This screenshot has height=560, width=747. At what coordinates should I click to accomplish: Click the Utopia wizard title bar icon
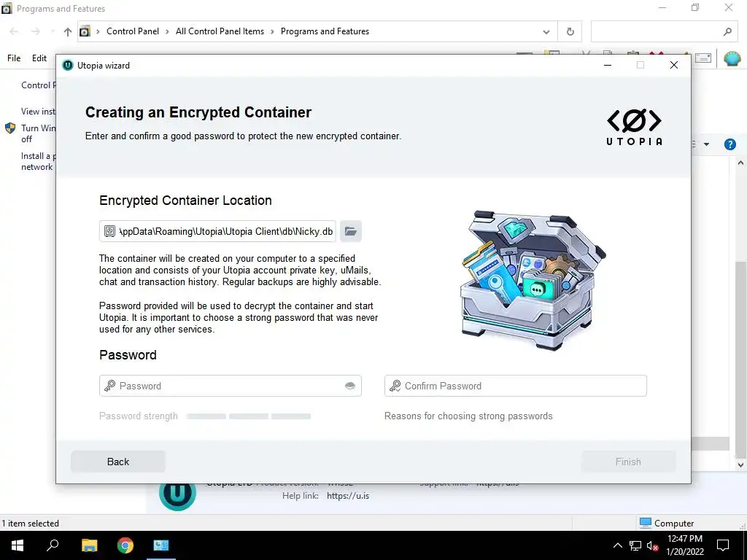[x=68, y=65]
